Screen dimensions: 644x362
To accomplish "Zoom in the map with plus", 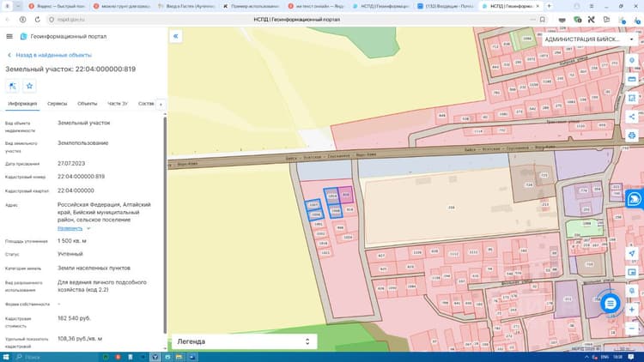I will [x=632, y=310].
